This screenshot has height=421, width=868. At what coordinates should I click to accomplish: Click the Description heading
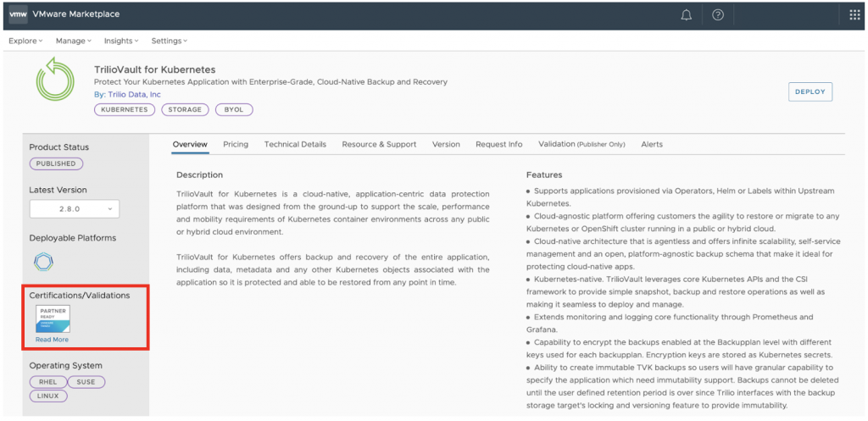pos(199,174)
